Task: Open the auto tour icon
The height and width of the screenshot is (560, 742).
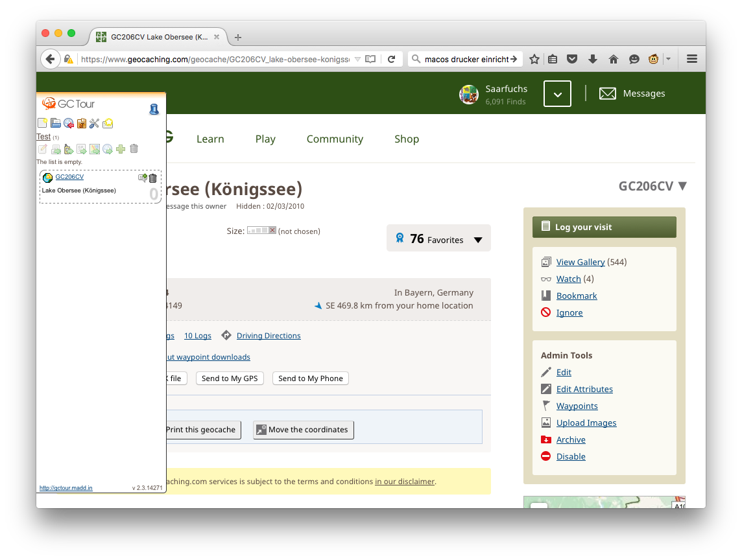Action: click(x=82, y=123)
